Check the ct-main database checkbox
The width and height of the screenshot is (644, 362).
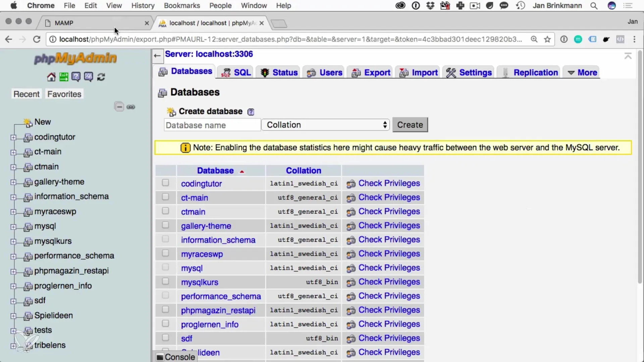[x=165, y=197]
